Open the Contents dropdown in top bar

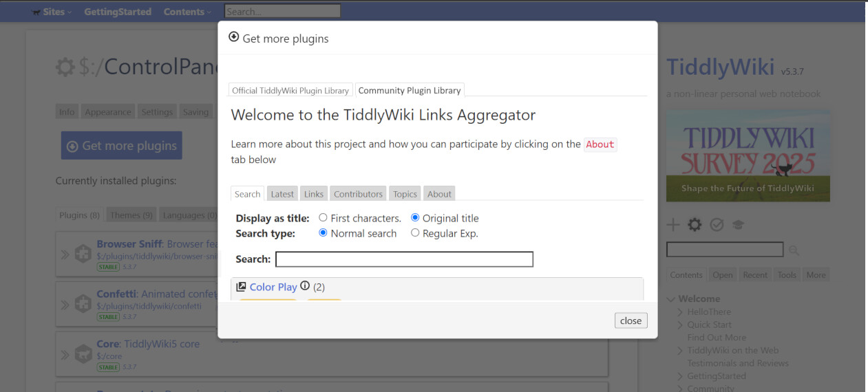[x=187, y=12]
